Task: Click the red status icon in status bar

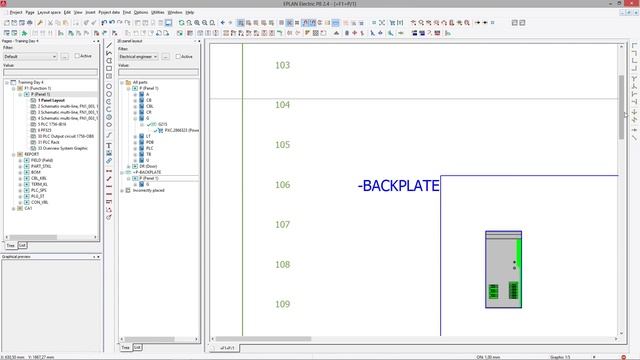Action: pyautogui.click(x=623, y=357)
